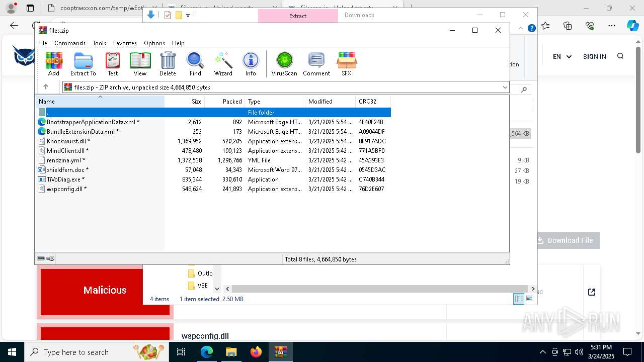Open external link icon on webpage
This screenshot has height=362, width=644.
[x=592, y=292]
